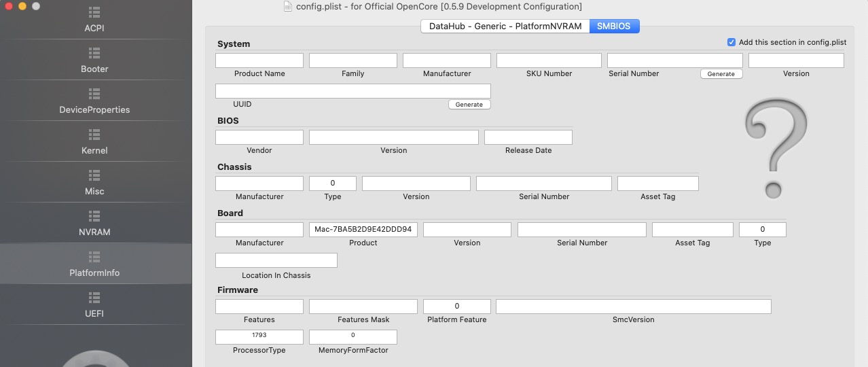Click the Board Serial Number field

coord(582,230)
